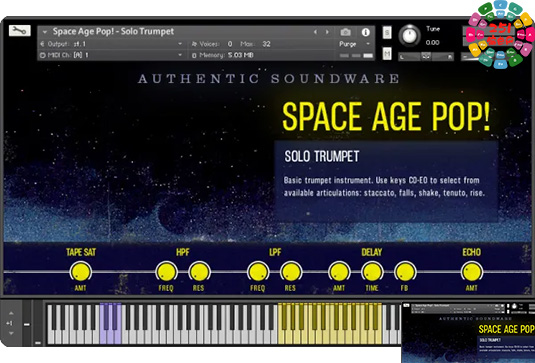Click the SPACE AGE POP! title
This screenshot has height=363, width=535.
(386, 116)
